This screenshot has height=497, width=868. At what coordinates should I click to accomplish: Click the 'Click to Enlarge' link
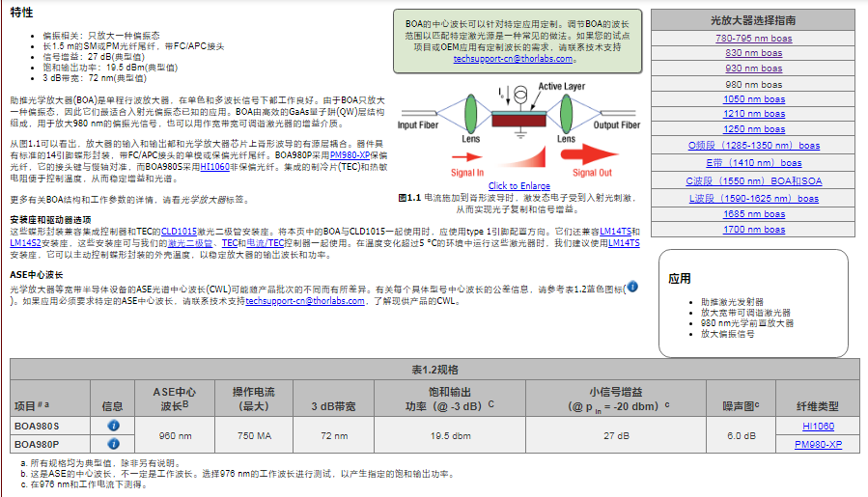pos(518,186)
